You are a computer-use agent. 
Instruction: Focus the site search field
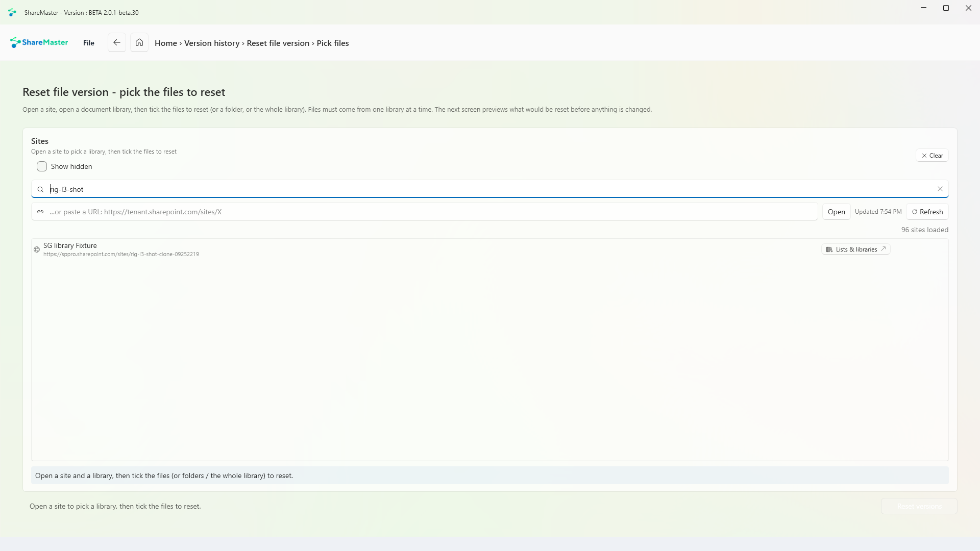click(490, 189)
